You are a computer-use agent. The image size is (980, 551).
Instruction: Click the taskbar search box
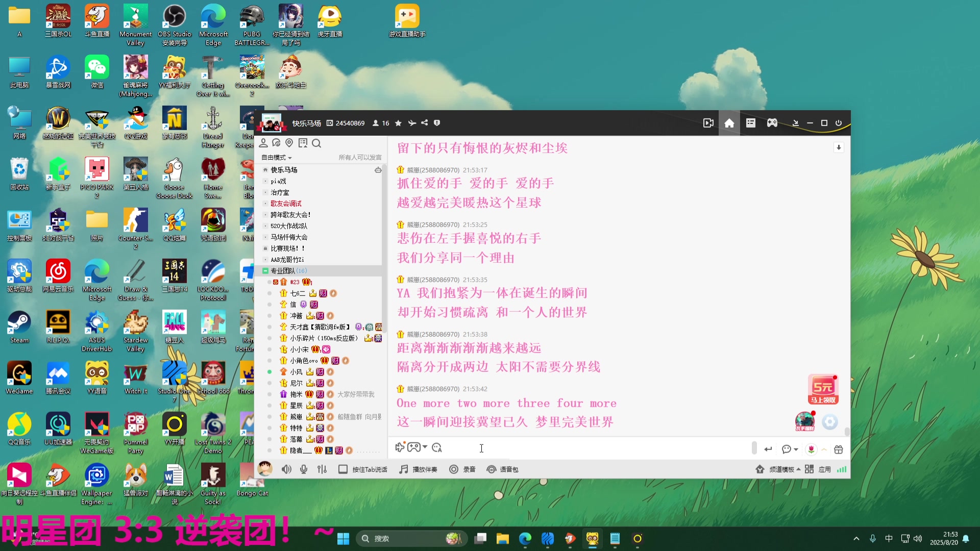point(412,539)
